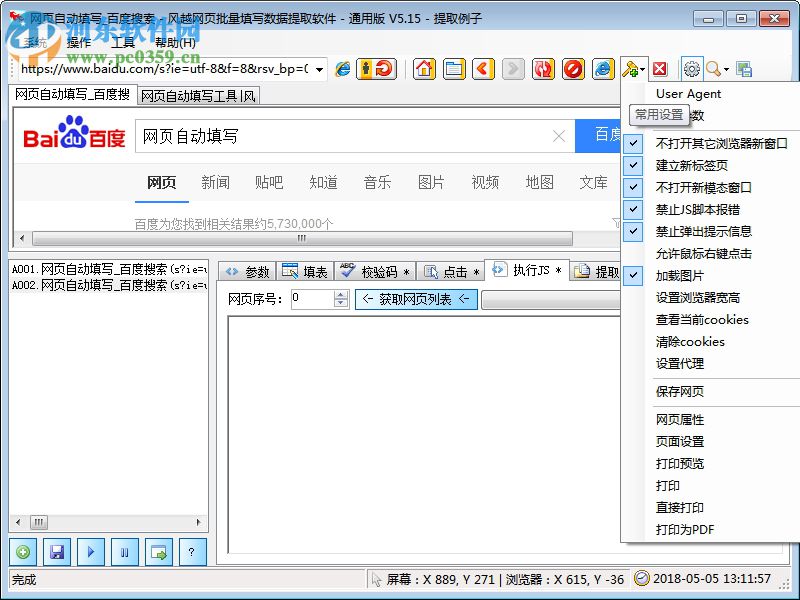Click the save icon in the bottom toolbar
Screen dimensions: 800x600
tap(57, 552)
